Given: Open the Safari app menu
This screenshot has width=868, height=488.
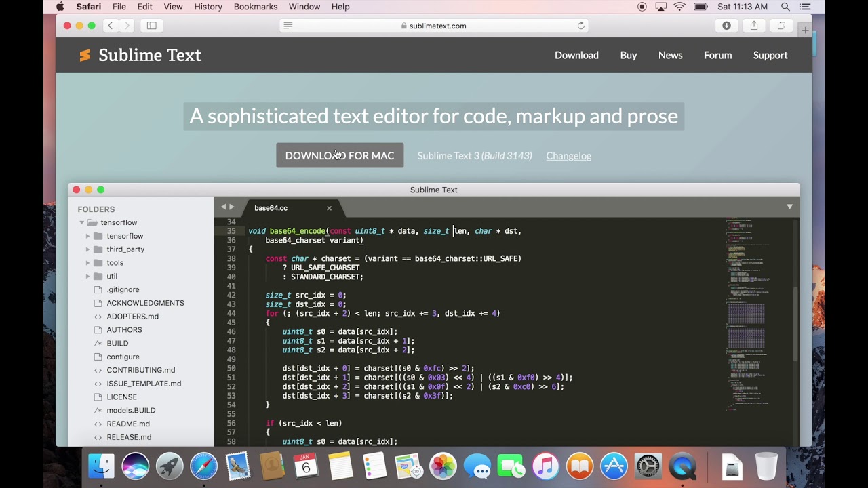Looking at the screenshot, I should [x=89, y=7].
